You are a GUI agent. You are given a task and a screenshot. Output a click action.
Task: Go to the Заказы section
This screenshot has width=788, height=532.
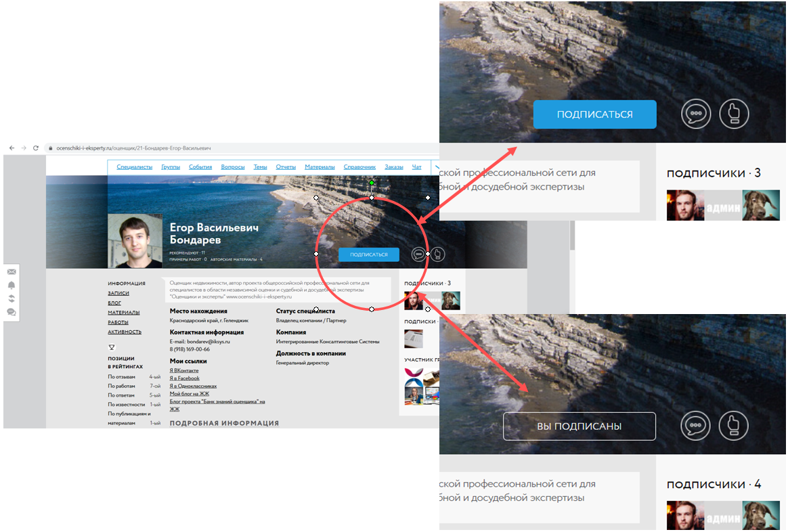click(x=394, y=167)
